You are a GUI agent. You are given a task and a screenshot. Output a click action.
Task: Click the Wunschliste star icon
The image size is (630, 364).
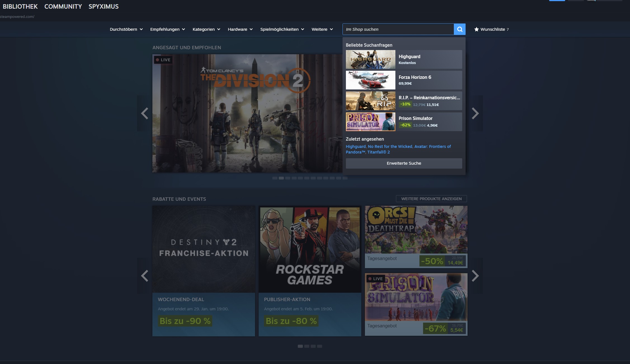point(476,29)
